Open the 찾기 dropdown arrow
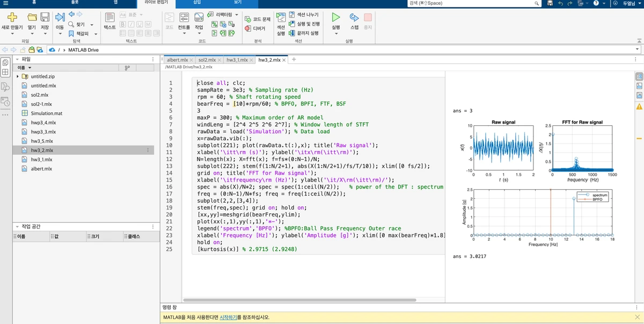The image size is (644, 324). point(92,25)
